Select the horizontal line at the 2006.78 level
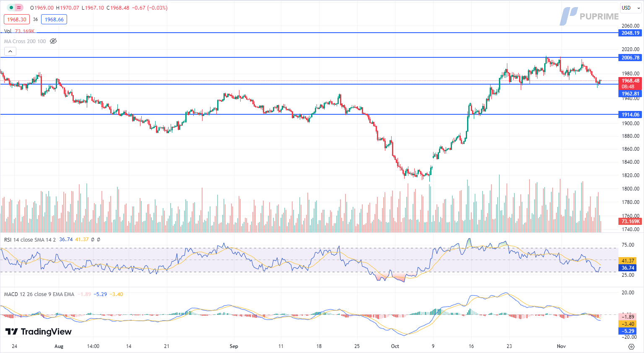Screen dimensions: 644x353 click(x=309, y=57)
